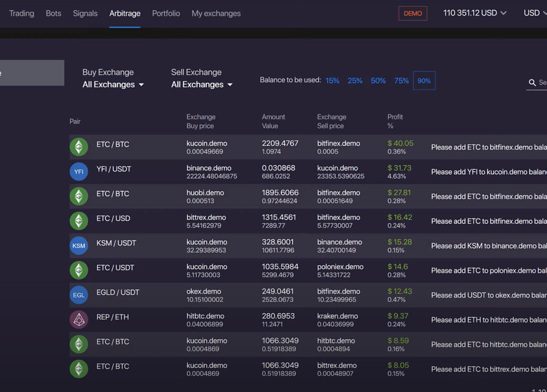
Task: Click the Balance to be used label
Action: tap(290, 80)
